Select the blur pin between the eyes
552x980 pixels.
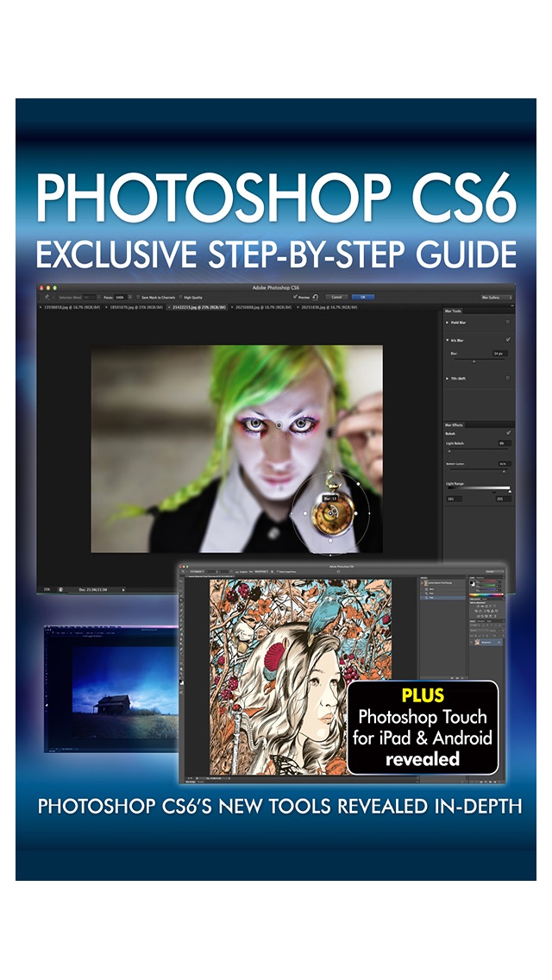(279, 425)
